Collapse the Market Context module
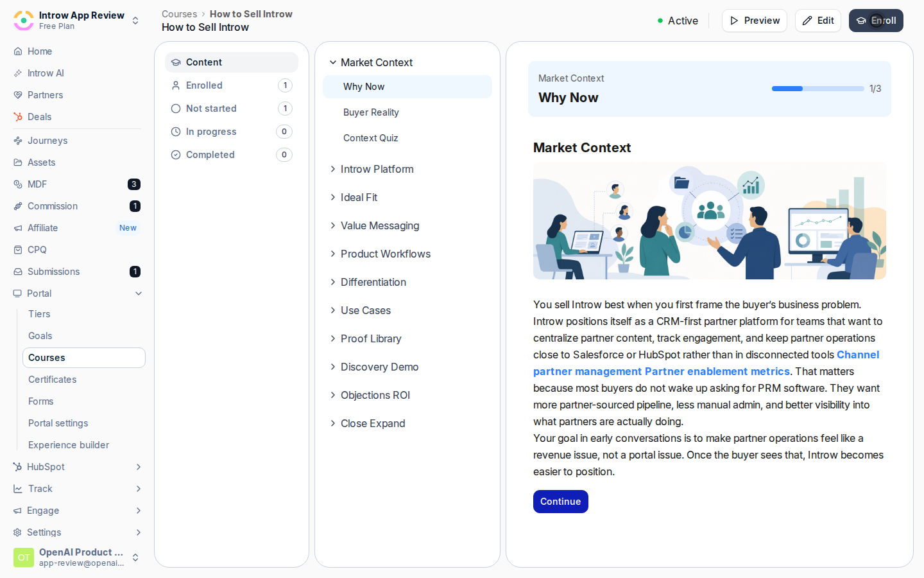Screen dimensions: 924x578 pos(333,62)
